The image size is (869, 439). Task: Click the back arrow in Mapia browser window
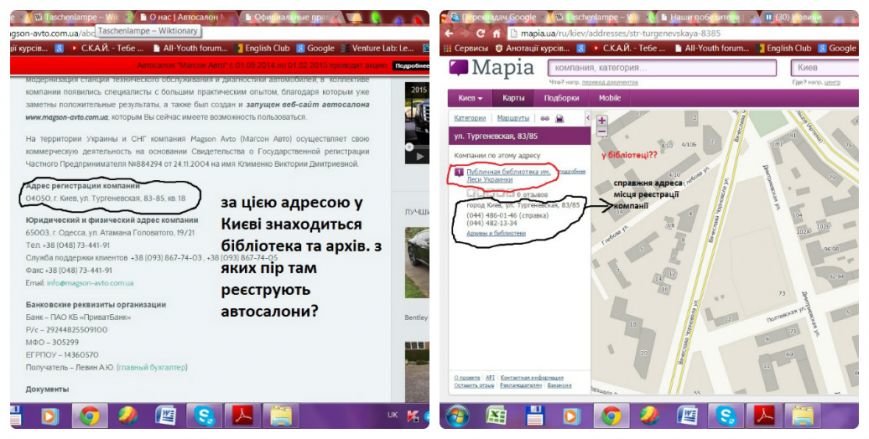(x=449, y=33)
